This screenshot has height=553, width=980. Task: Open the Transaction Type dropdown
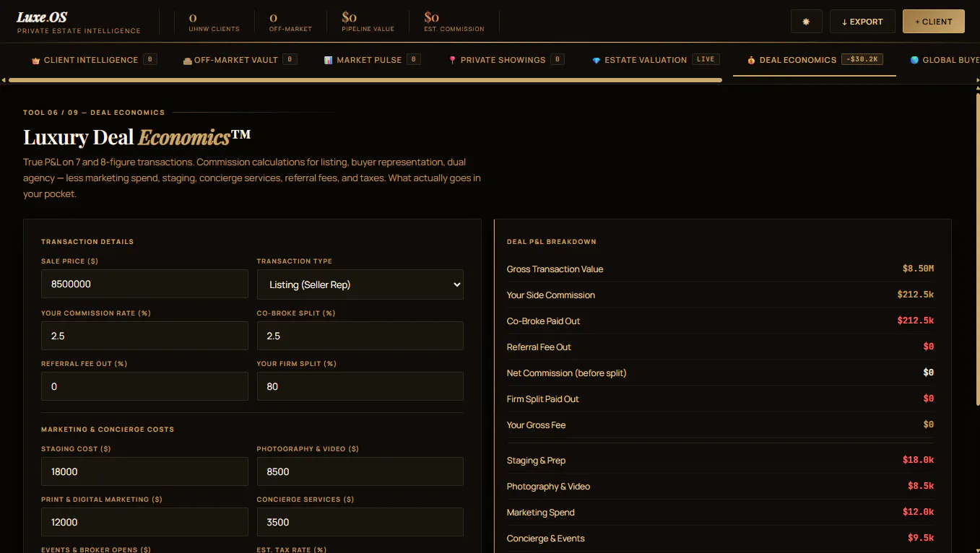click(360, 284)
